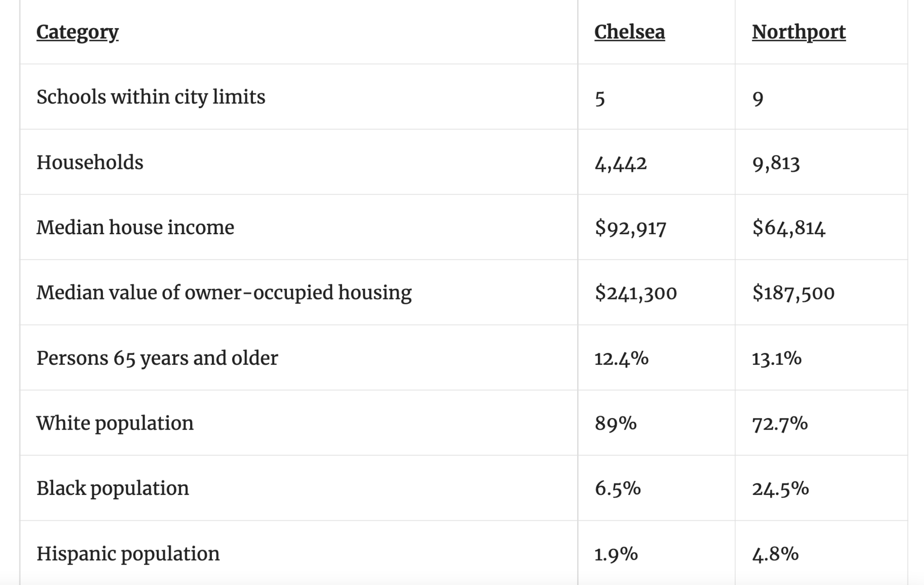Click Northport's 24.5% Black population cell
The height and width of the screenshot is (585, 924).
point(780,489)
